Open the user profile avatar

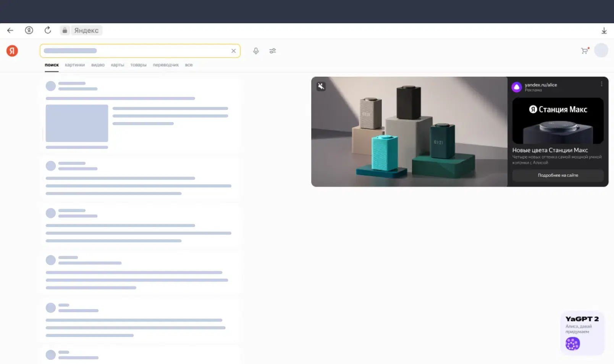tap(601, 50)
